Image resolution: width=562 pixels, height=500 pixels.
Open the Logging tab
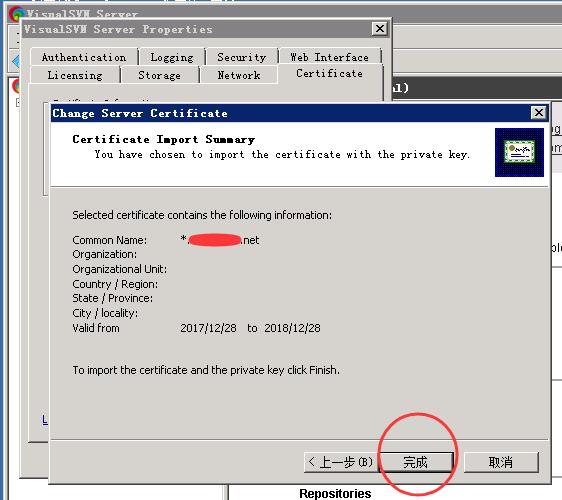pos(172,57)
